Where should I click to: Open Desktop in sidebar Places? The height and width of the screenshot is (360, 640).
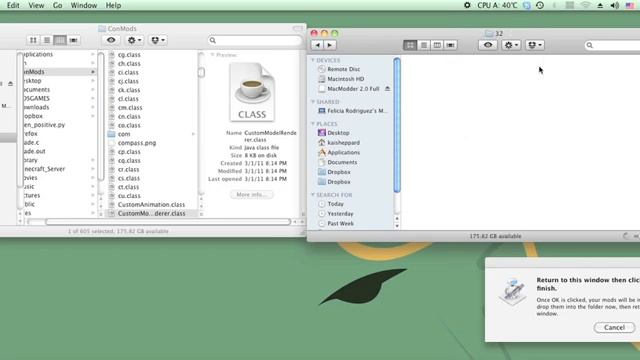click(x=338, y=133)
